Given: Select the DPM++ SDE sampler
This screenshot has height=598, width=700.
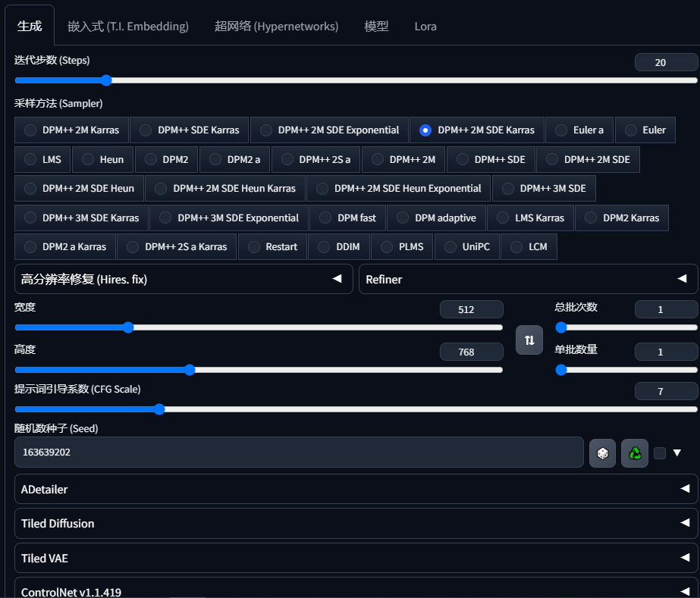Looking at the screenshot, I should point(491,159).
